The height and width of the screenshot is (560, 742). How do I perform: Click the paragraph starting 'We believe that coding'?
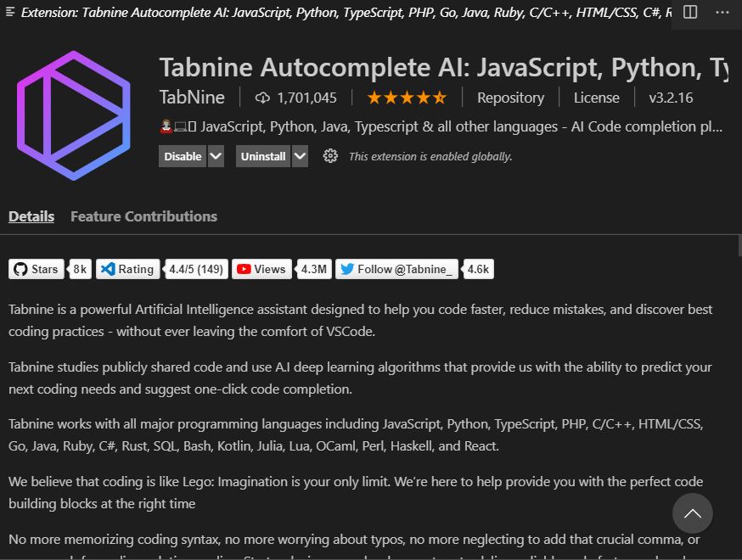(x=356, y=492)
